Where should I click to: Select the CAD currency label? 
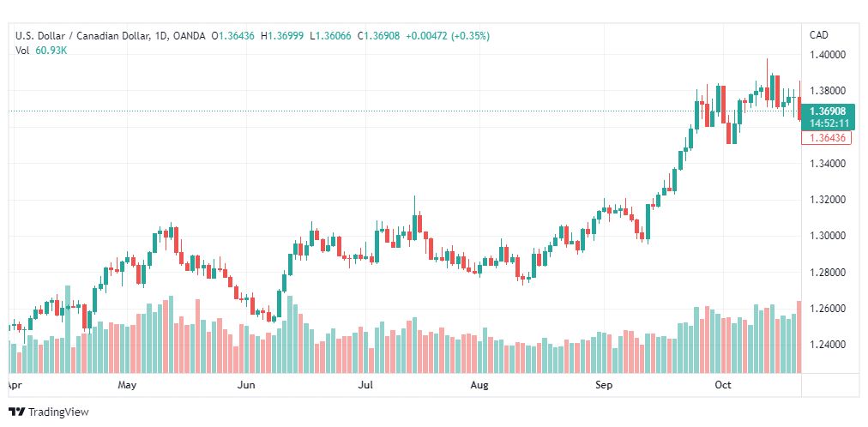[819, 35]
